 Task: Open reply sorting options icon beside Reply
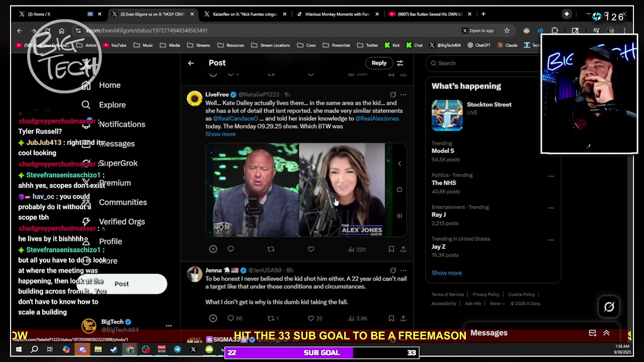pos(400,63)
